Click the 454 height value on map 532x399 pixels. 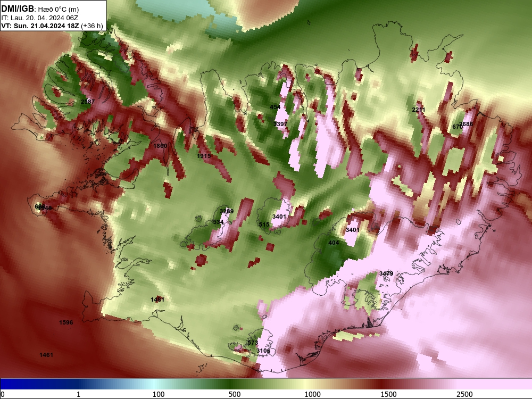(275, 107)
